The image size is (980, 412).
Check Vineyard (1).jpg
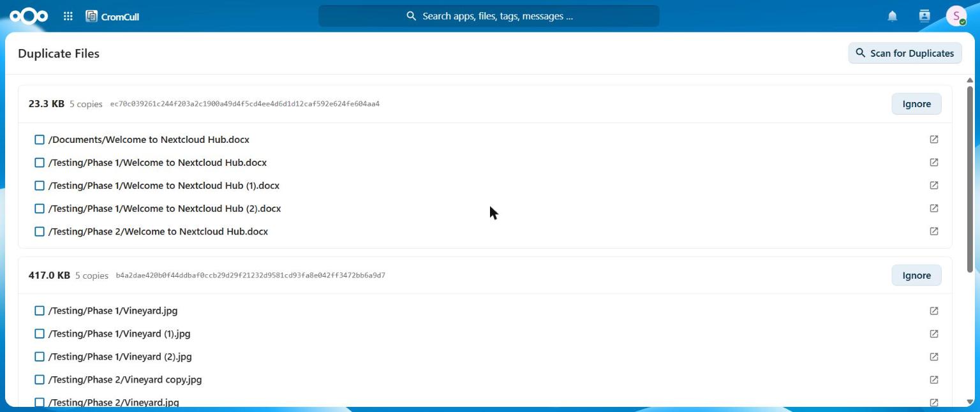40,334
